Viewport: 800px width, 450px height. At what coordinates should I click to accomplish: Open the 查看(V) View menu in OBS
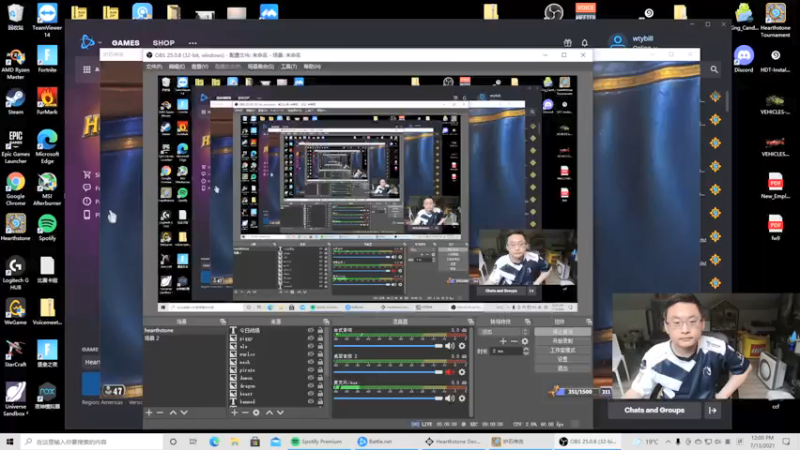pyautogui.click(x=199, y=67)
